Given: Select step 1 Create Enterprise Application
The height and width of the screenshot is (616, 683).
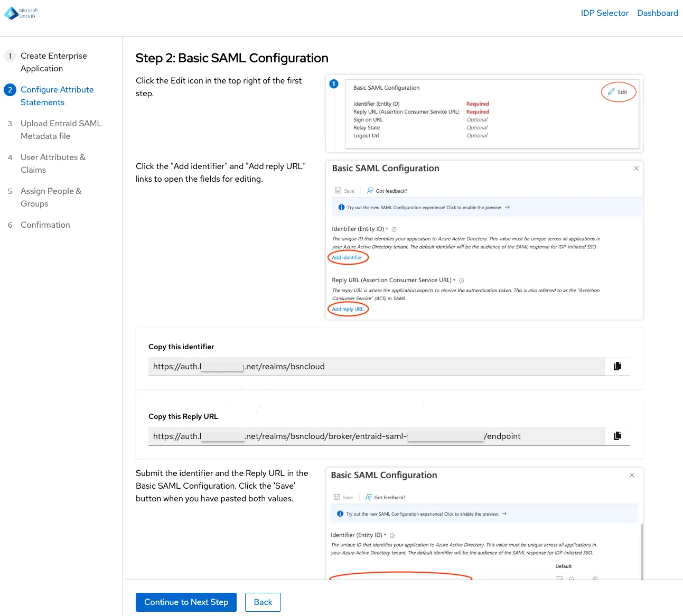Looking at the screenshot, I should tap(53, 62).
